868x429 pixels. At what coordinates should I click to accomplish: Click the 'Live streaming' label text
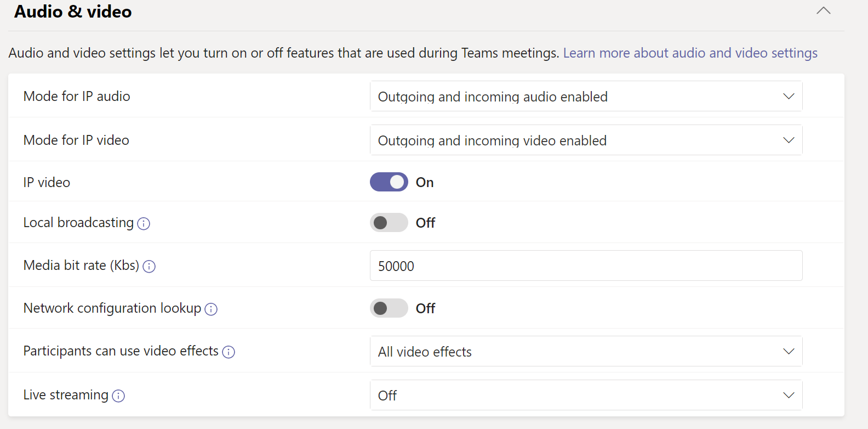coord(66,395)
